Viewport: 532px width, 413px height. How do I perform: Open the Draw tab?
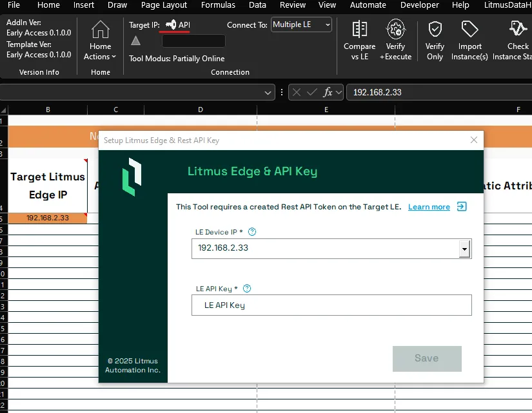(x=117, y=5)
